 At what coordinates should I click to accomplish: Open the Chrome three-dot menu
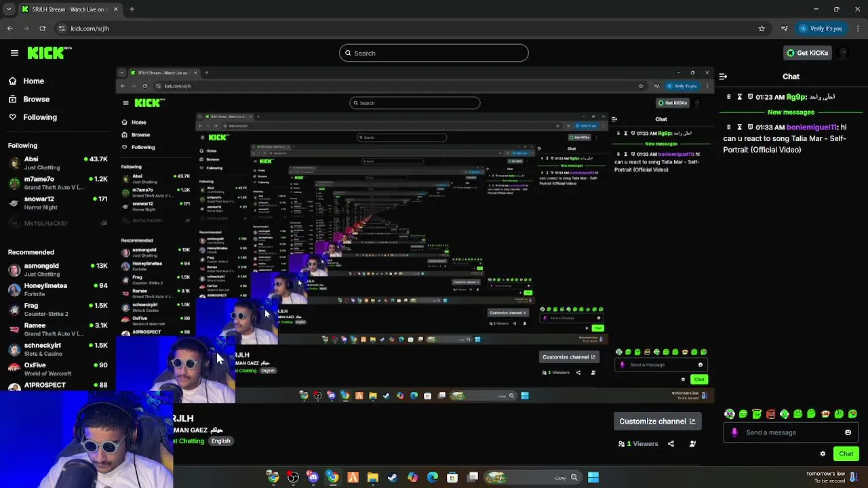(859, 28)
